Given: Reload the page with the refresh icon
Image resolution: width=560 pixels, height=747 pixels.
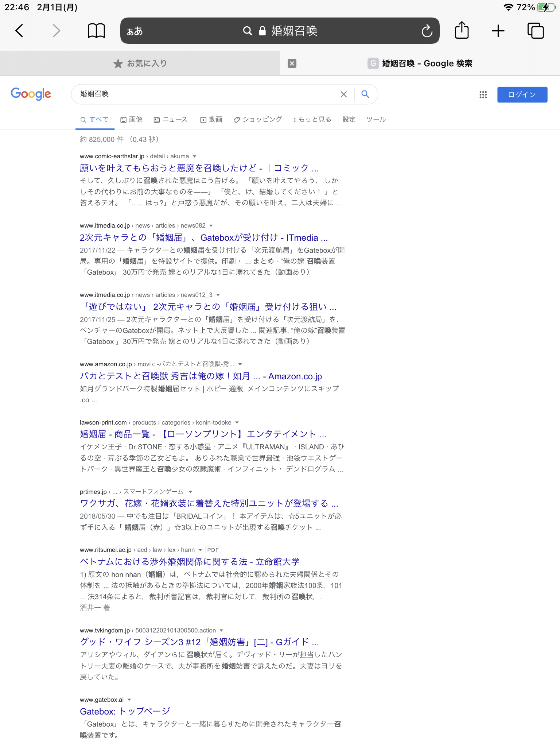Looking at the screenshot, I should click(x=427, y=31).
